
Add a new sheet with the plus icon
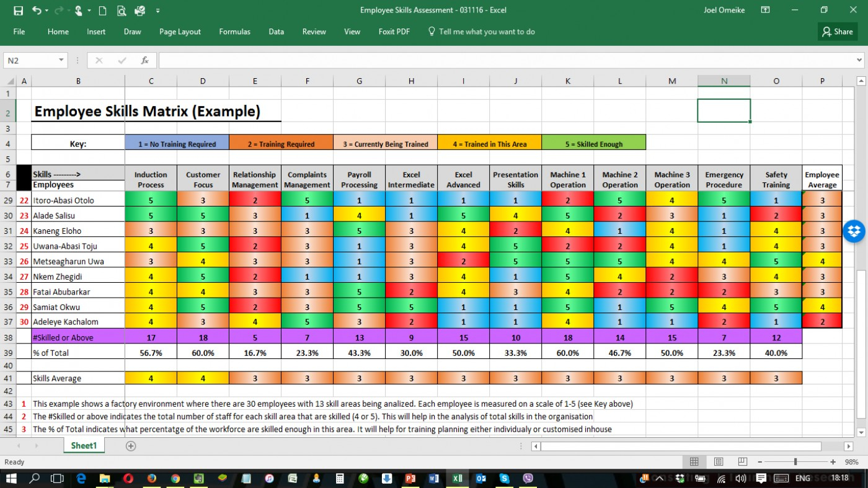[131, 446]
